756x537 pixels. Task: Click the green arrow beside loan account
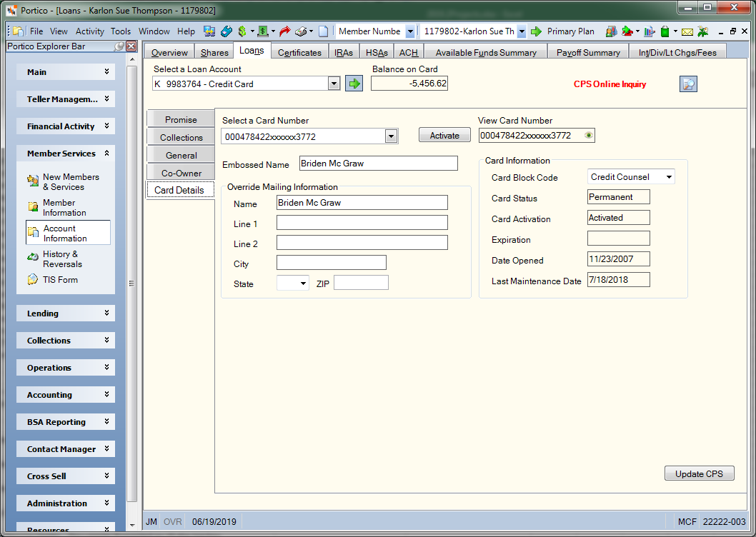354,84
